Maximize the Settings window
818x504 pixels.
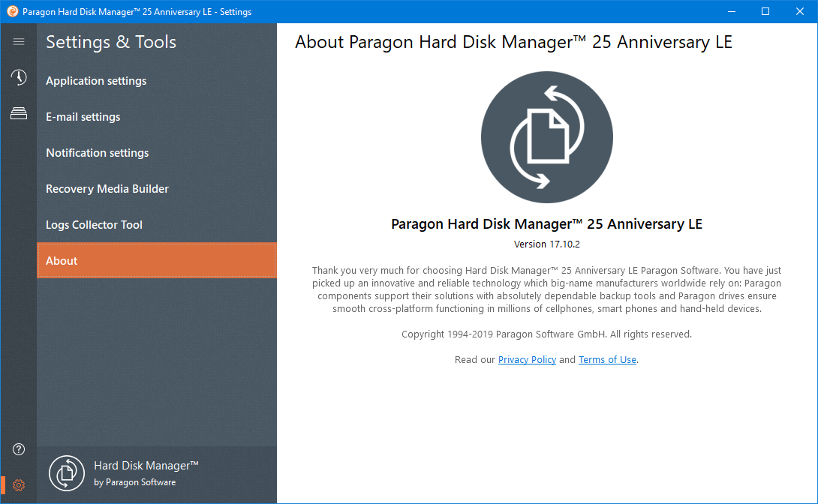point(765,11)
